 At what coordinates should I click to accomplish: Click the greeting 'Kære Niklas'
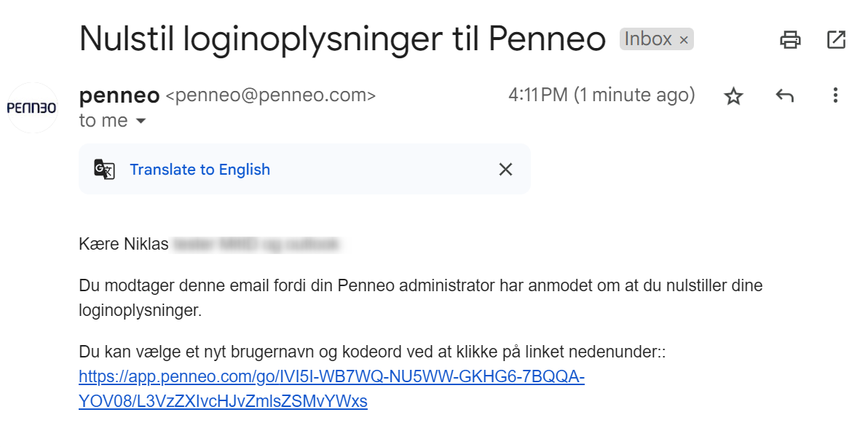(x=124, y=244)
